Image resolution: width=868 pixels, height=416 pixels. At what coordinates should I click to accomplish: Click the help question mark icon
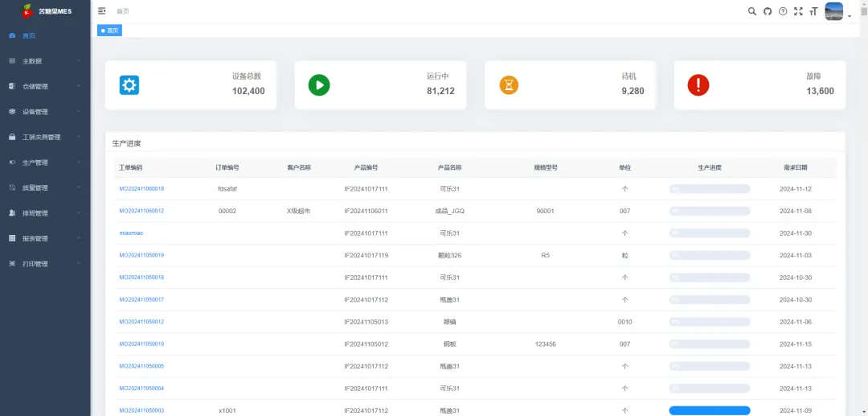click(x=783, y=11)
